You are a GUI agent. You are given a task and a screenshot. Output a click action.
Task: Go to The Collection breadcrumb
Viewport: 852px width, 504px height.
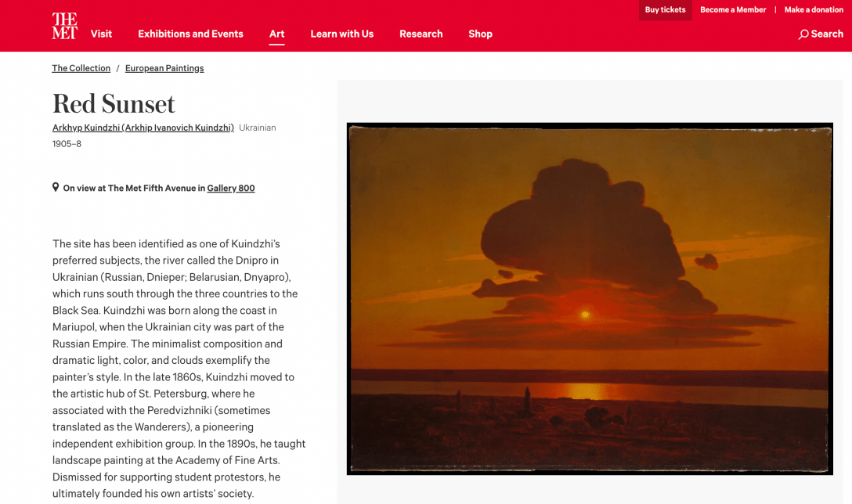pyautogui.click(x=81, y=68)
